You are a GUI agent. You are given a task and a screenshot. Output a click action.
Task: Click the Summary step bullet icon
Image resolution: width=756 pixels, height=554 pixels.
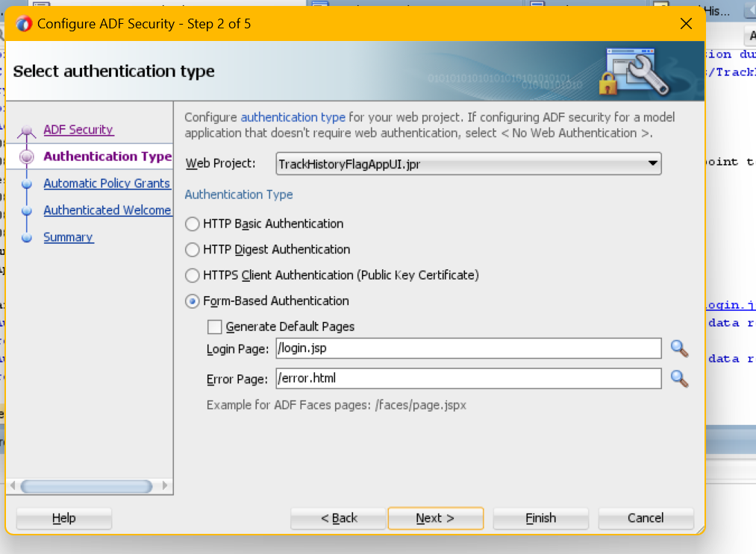coord(27,238)
